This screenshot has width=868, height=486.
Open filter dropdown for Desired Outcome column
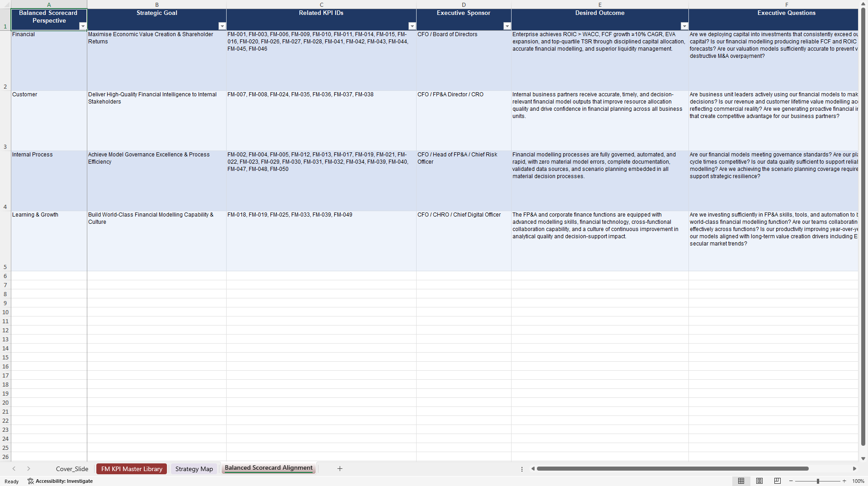click(x=684, y=26)
